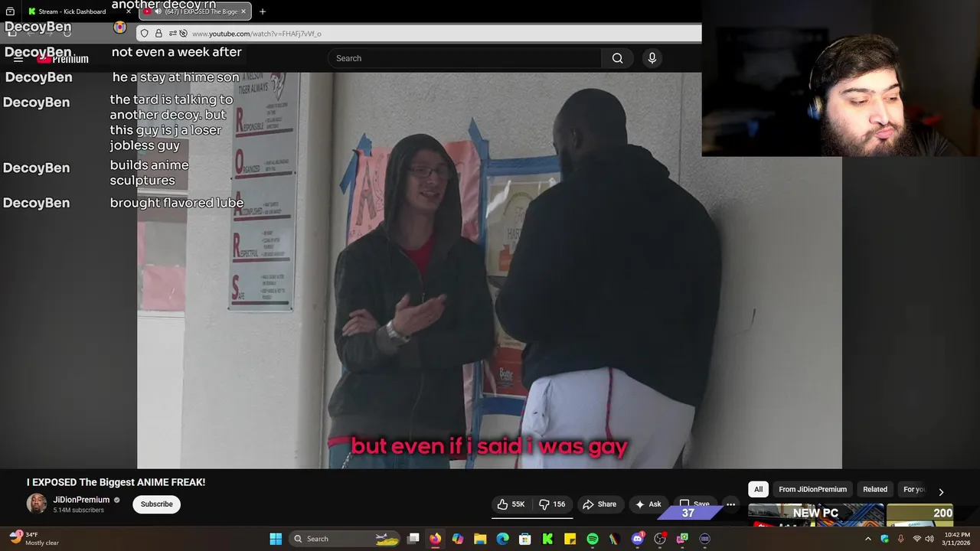The width and height of the screenshot is (980, 551).
Task: Open Firefox from the taskbar
Action: [436, 539]
